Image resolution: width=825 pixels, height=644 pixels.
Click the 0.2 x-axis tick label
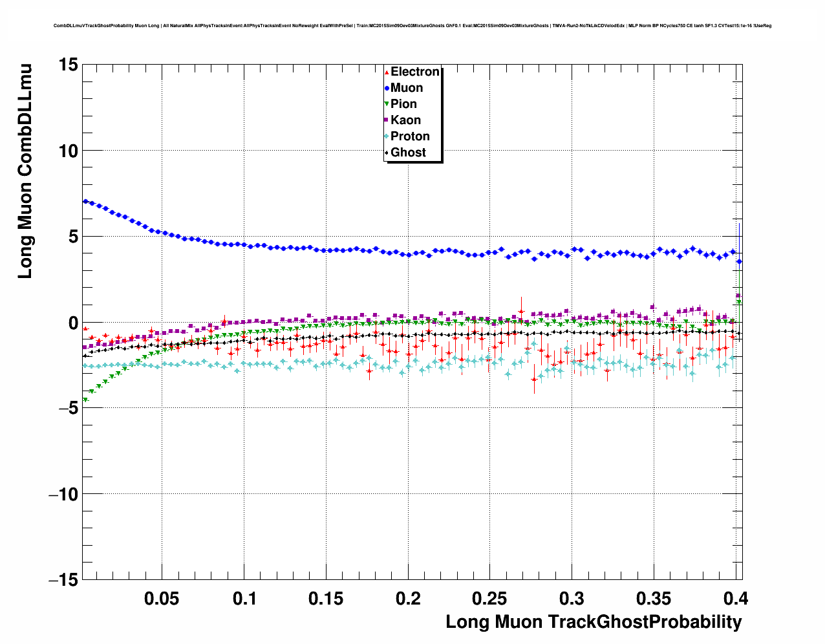click(x=408, y=599)
